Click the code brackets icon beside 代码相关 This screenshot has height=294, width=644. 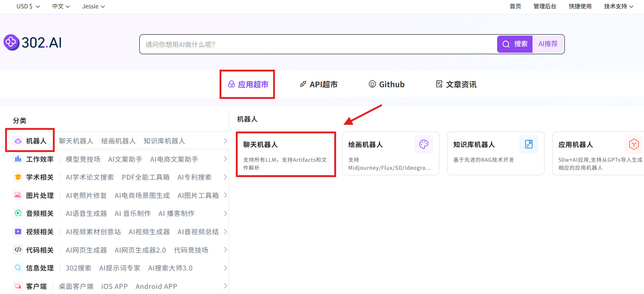pyautogui.click(x=18, y=250)
